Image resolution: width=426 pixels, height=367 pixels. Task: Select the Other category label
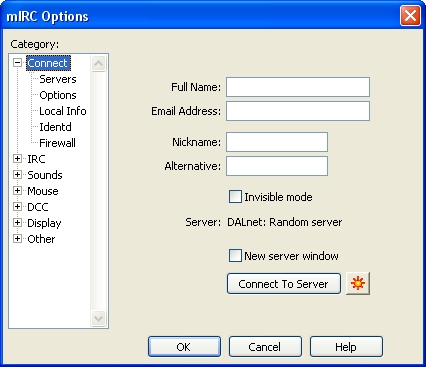pos(41,239)
